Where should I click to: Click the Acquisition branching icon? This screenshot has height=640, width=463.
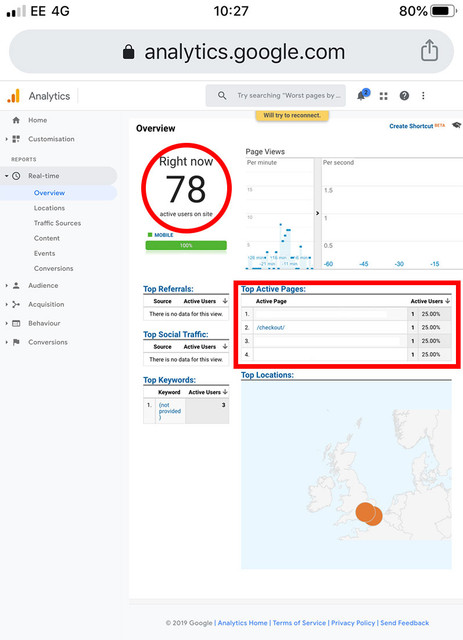16,304
